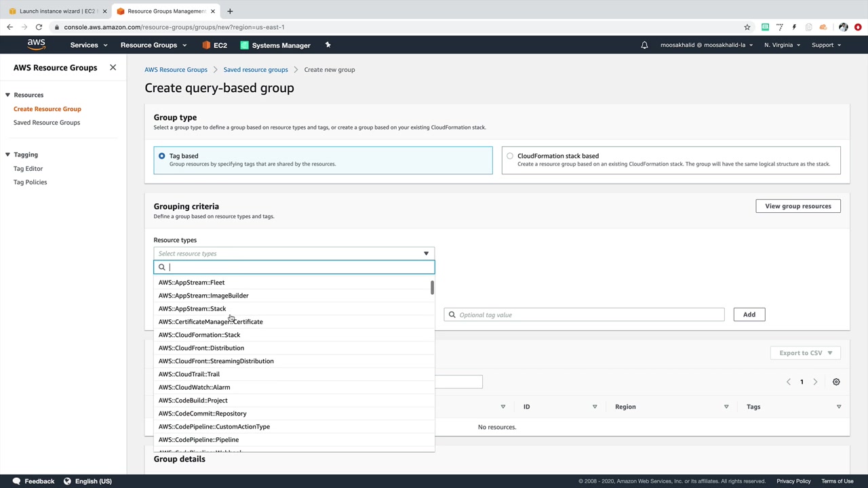
Task: Click the Add tag button
Action: 749,314
